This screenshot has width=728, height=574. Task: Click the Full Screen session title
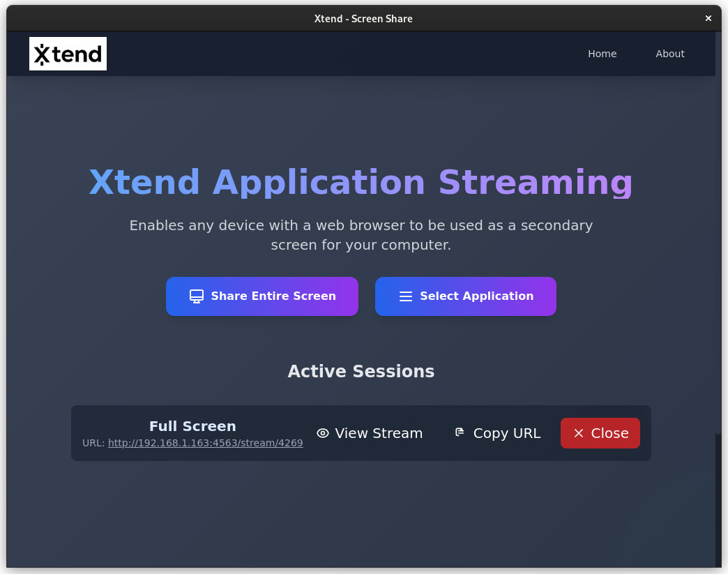[192, 426]
